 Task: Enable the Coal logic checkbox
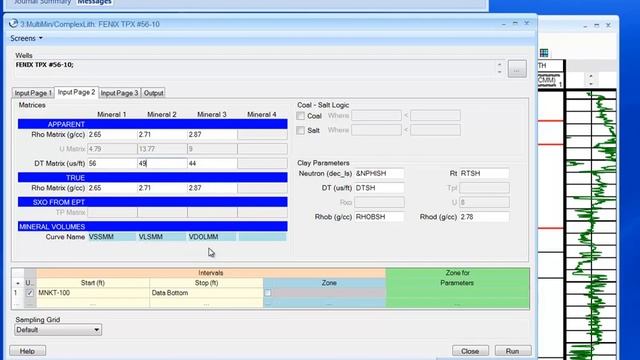point(301,116)
